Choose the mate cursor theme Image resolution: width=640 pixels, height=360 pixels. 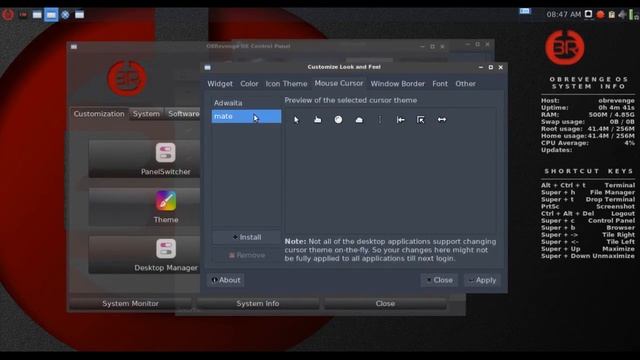[x=246, y=116]
